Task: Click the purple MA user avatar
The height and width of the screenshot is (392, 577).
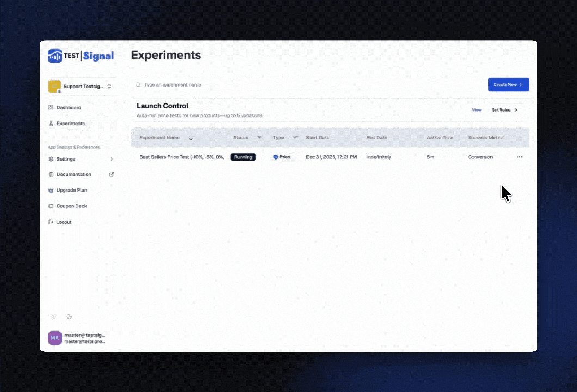Action: coord(55,338)
